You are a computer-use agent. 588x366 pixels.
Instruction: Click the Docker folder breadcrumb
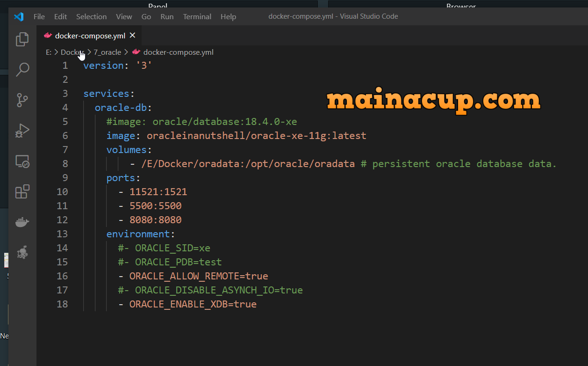point(72,52)
